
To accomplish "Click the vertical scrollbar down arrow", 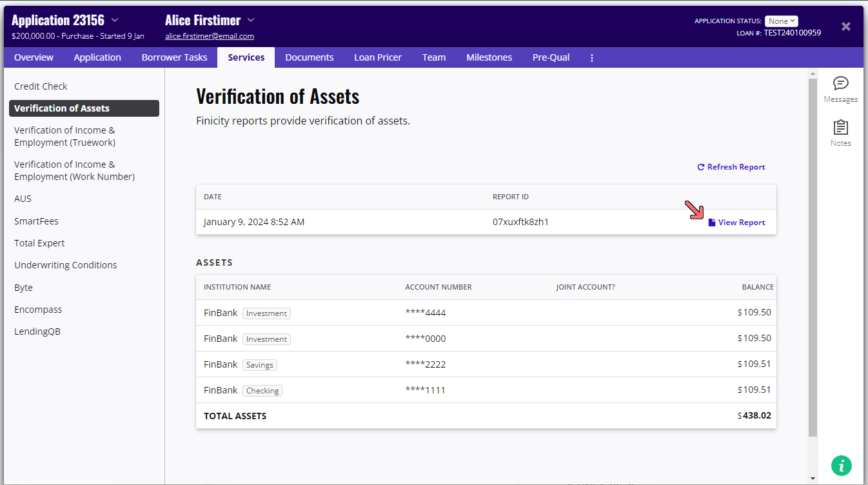I will (813, 479).
